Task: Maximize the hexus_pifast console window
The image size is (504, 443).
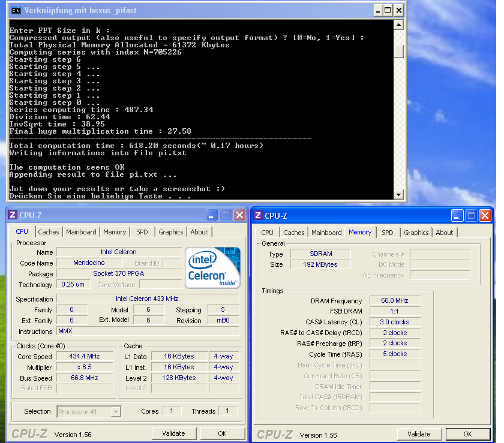Action: 388,11
